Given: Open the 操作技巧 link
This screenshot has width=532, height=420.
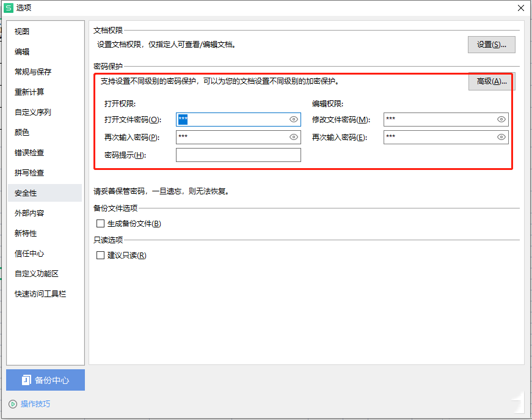Looking at the screenshot, I should pyautogui.click(x=35, y=403).
